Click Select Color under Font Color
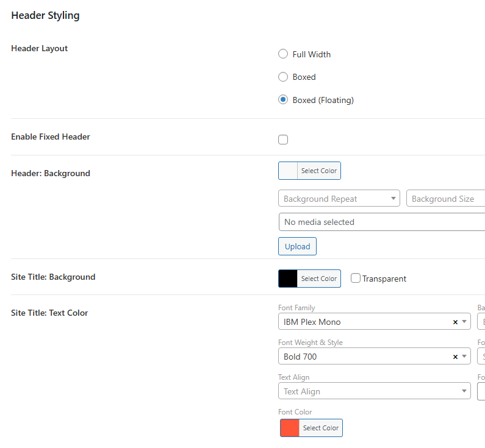Viewport: 485px width, 448px height. 320,428
